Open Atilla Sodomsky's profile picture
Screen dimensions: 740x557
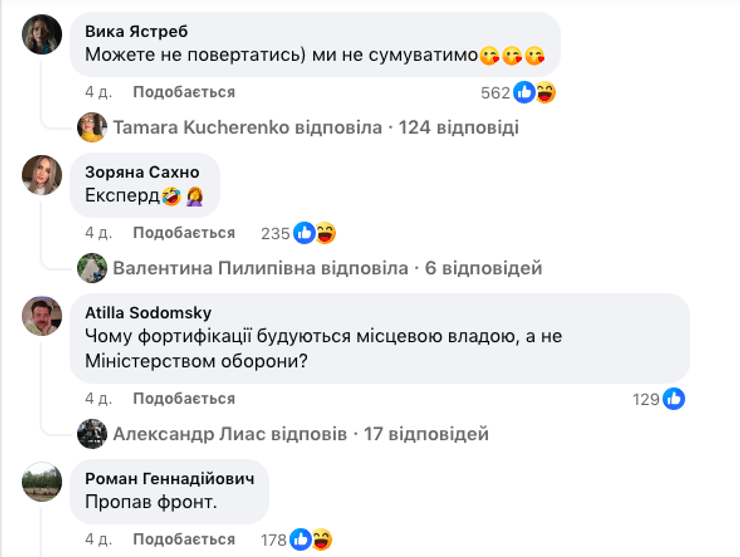click(x=42, y=316)
